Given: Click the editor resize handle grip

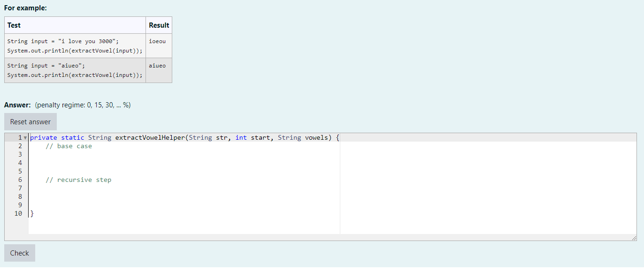Looking at the screenshot, I should point(635,237).
